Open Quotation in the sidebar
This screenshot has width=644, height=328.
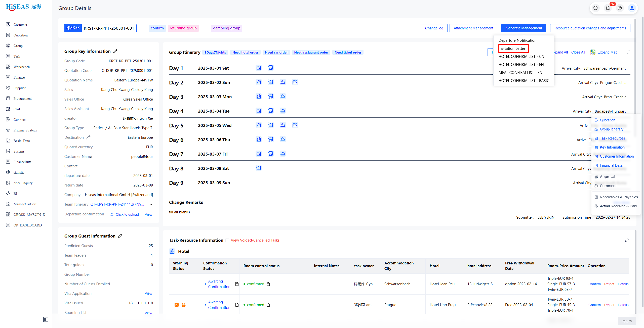(x=21, y=35)
